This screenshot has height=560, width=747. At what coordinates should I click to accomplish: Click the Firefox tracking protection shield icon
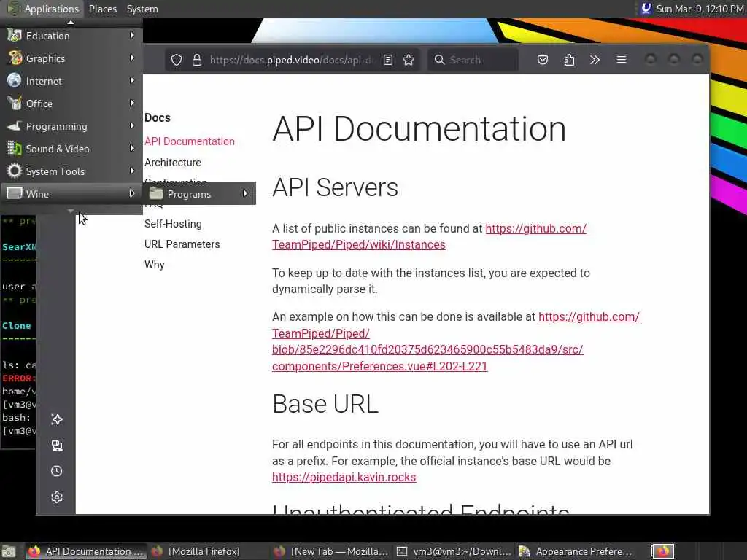[177, 60]
